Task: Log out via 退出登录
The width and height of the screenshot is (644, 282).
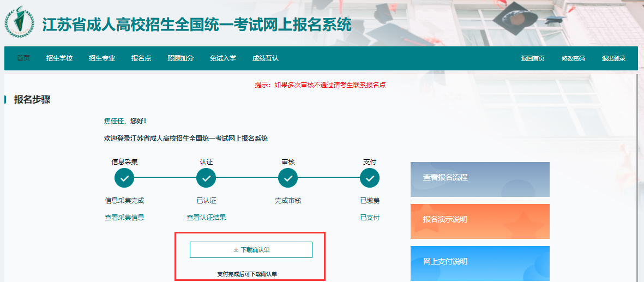Action: pyautogui.click(x=613, y=58)
